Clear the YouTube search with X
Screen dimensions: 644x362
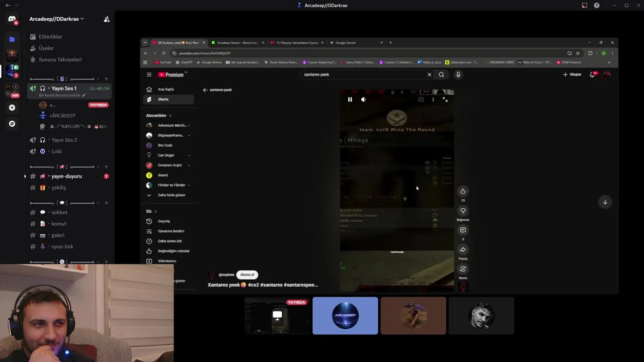pos(429,74)
